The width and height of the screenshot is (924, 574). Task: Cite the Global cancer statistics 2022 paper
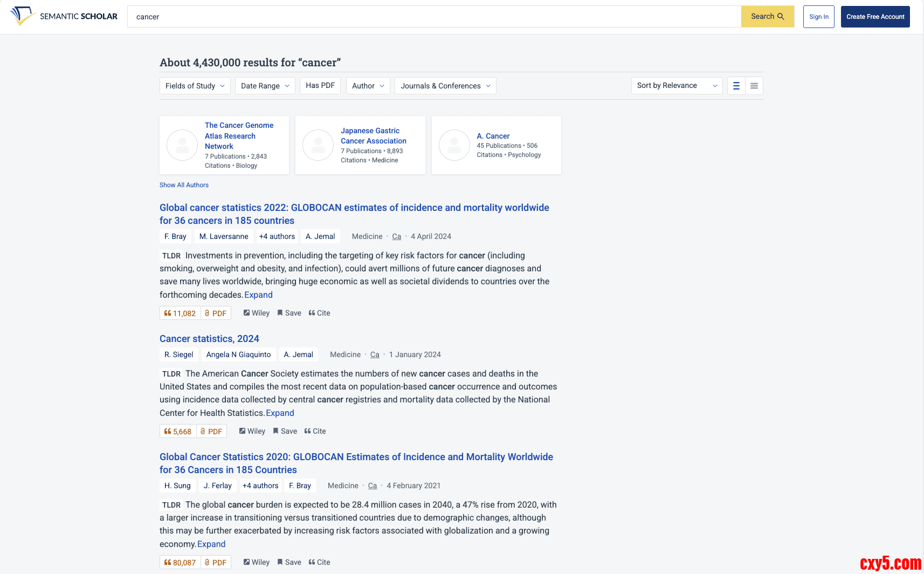click(x=319, y=313)
